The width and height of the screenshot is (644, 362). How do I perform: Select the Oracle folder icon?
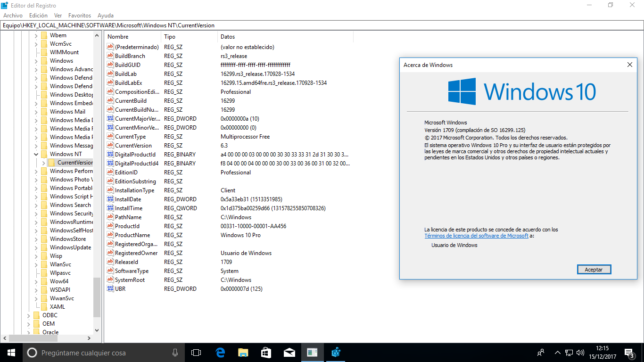[37, 332]
